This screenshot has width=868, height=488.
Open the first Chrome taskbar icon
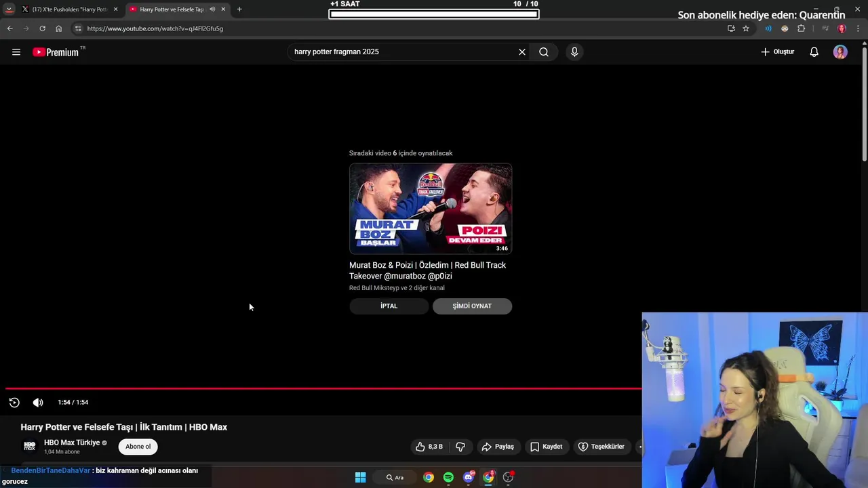429,477
